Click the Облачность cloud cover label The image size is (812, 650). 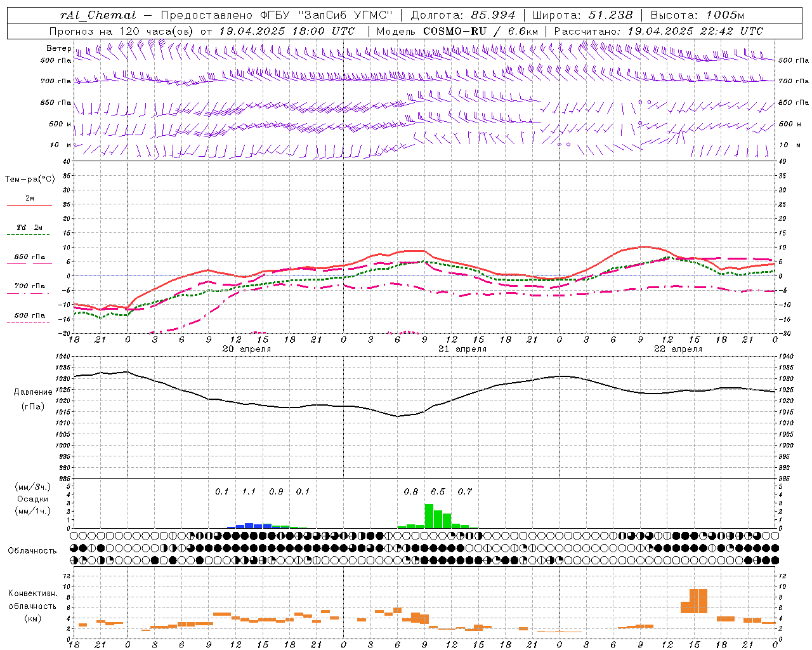(x=32, y=550)
